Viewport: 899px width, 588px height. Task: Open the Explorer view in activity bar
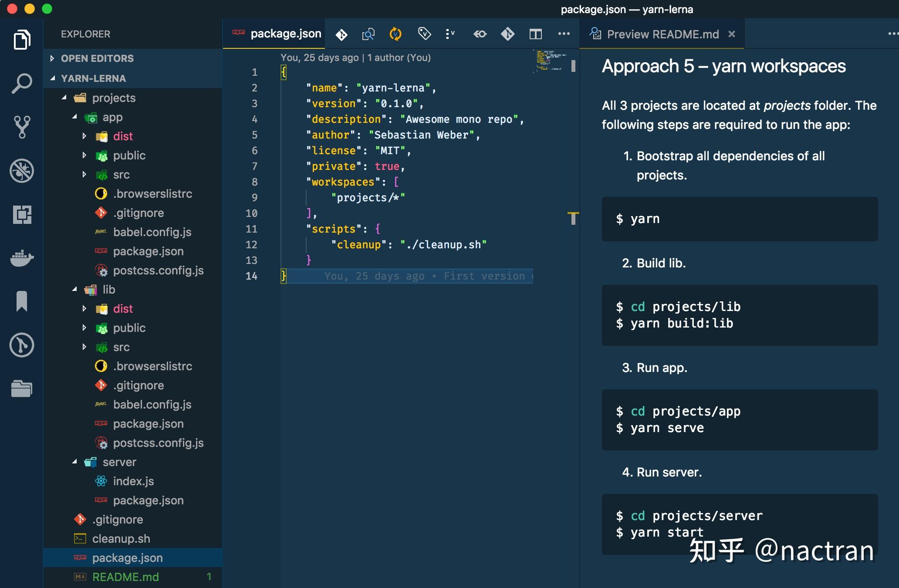[x=21, y=40]
